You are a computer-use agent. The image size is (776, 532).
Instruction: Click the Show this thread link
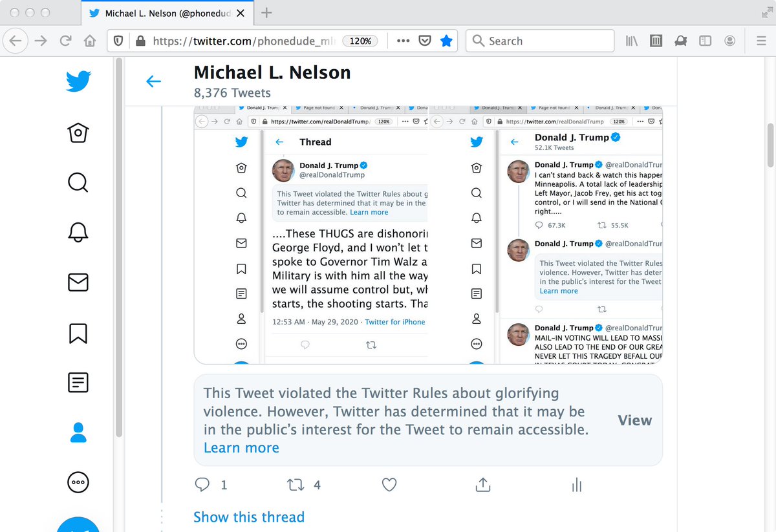coord(249,517)
